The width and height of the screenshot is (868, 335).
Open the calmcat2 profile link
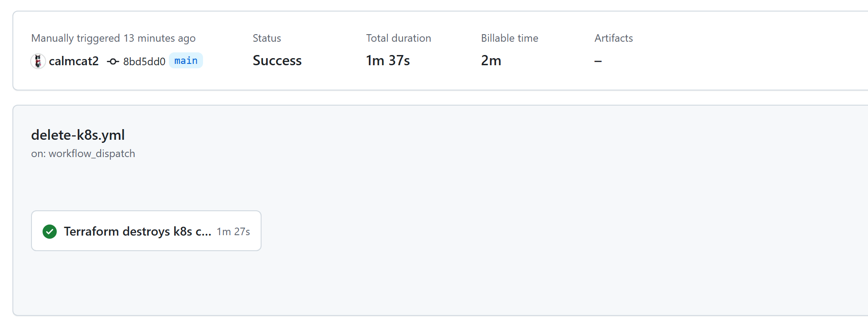point(74,61)
